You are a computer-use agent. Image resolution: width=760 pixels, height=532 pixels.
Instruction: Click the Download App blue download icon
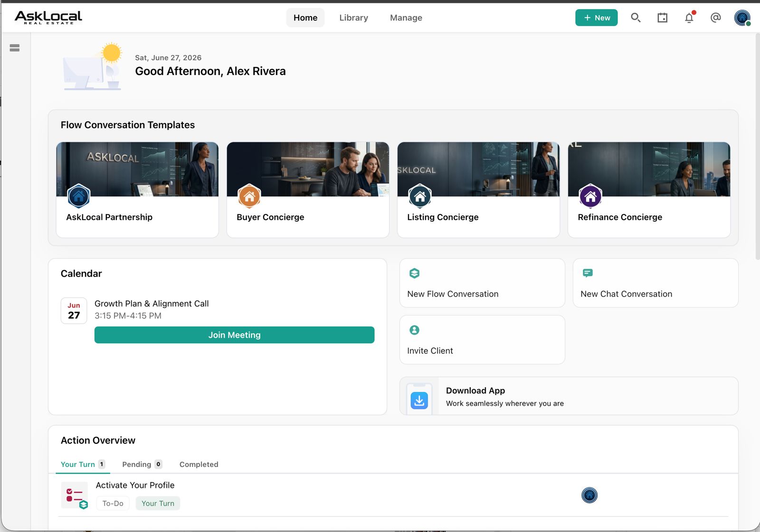tap(419, 401)
